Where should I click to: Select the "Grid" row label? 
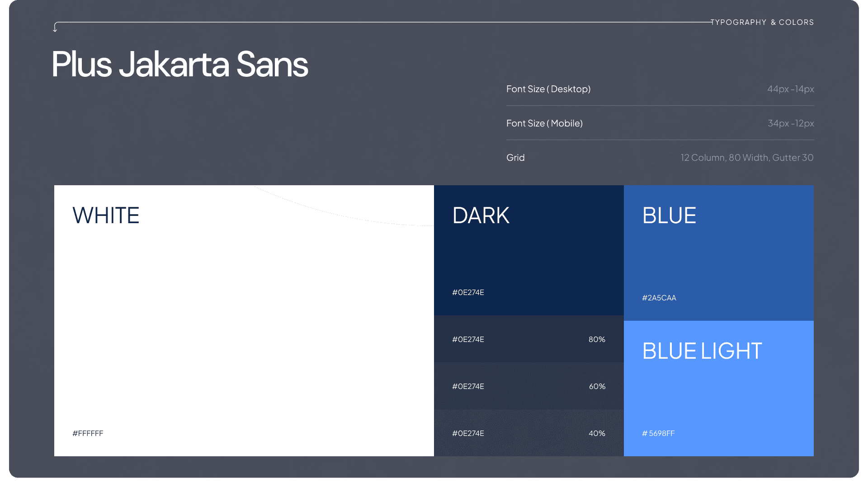(515, 158)
